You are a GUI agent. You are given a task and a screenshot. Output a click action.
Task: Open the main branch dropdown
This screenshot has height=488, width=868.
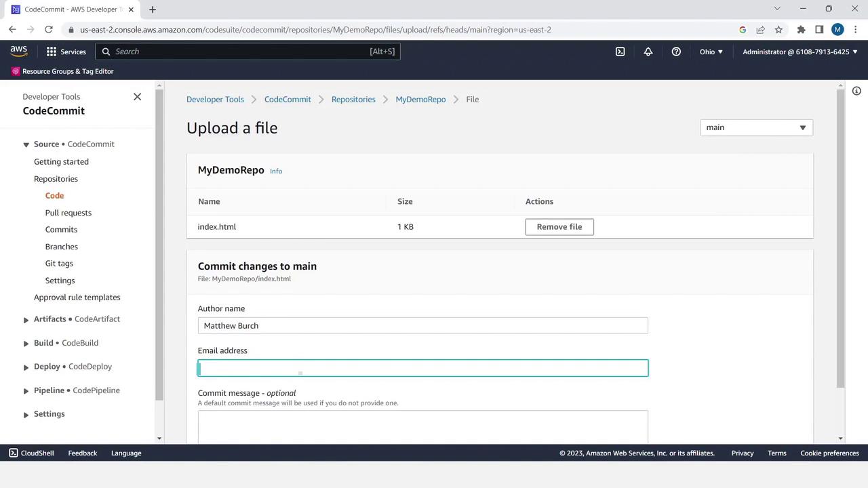click(756, 127)
